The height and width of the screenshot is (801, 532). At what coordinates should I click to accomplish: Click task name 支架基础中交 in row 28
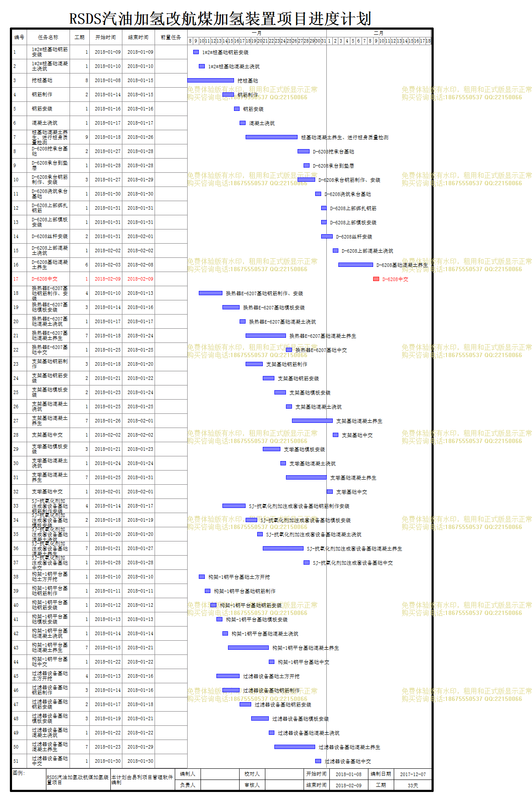(x=47, y=435)
